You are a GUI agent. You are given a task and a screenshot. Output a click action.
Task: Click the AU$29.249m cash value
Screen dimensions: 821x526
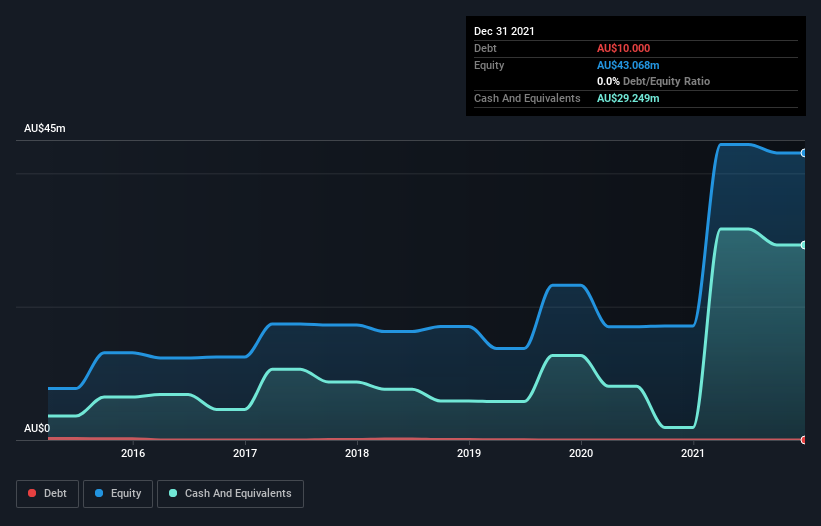628,98
